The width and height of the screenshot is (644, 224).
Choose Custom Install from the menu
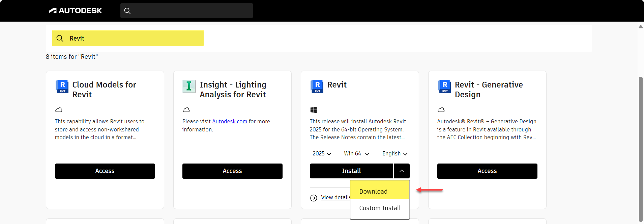point(380,208)
